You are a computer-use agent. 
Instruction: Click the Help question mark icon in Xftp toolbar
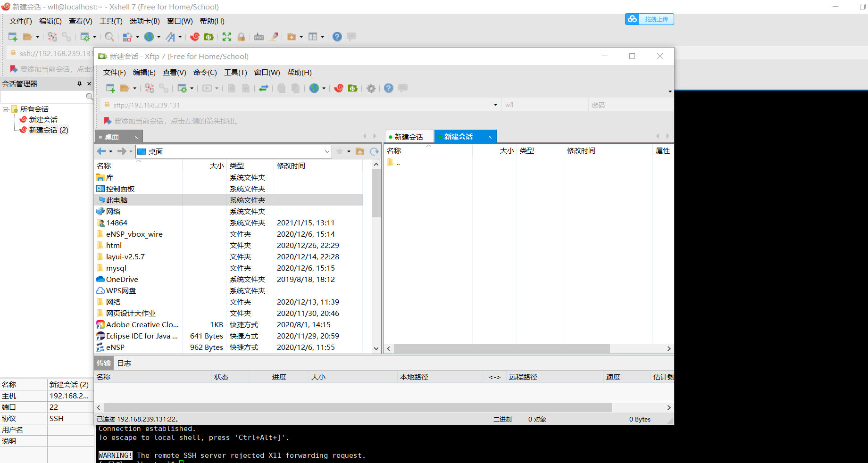pos(388,88)
